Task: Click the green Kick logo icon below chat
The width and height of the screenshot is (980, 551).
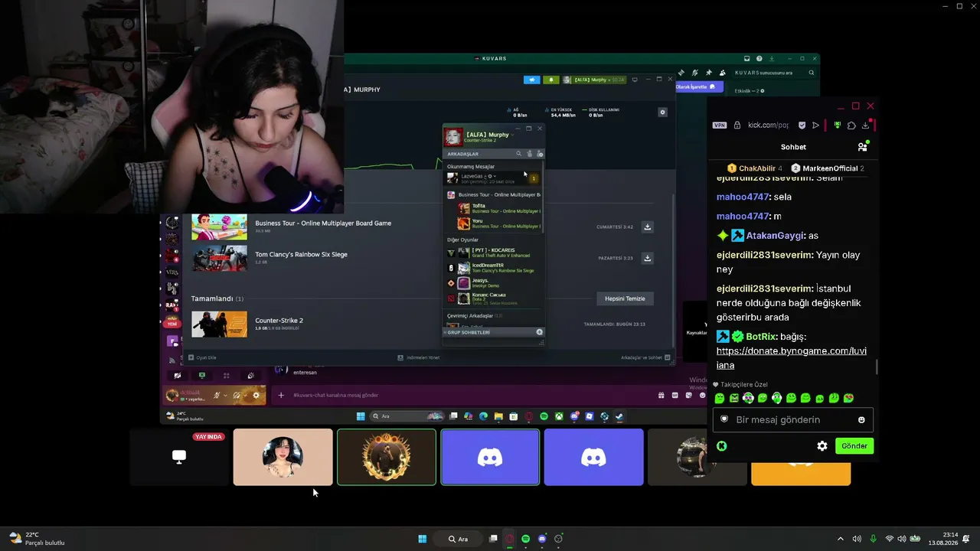Action: (721, 446)
